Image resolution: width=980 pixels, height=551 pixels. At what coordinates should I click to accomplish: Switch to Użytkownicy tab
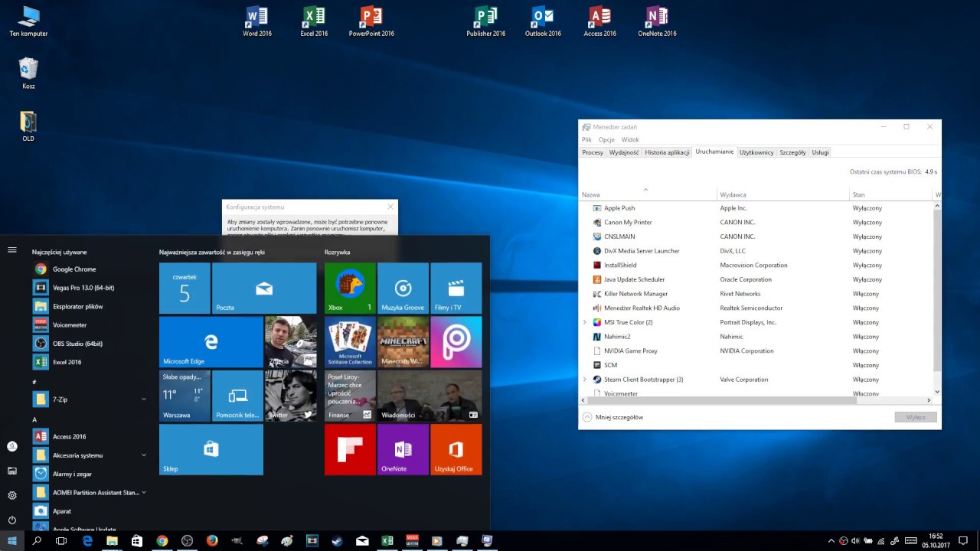coord(756,152)
